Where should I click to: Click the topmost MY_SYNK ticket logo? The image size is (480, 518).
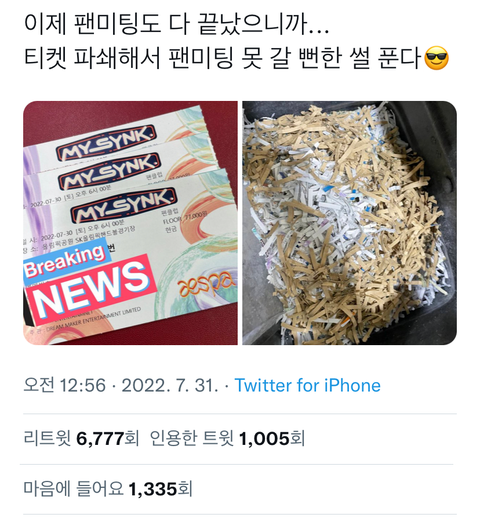106,142
